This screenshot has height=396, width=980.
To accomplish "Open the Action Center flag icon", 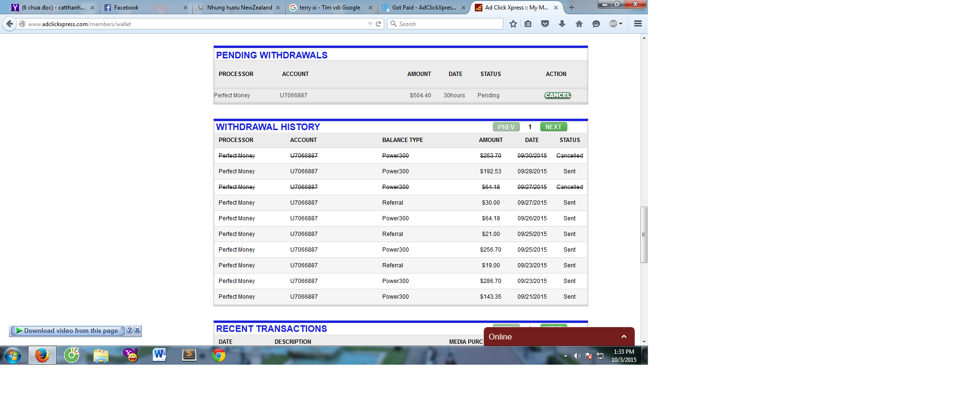I will [589, 356].
